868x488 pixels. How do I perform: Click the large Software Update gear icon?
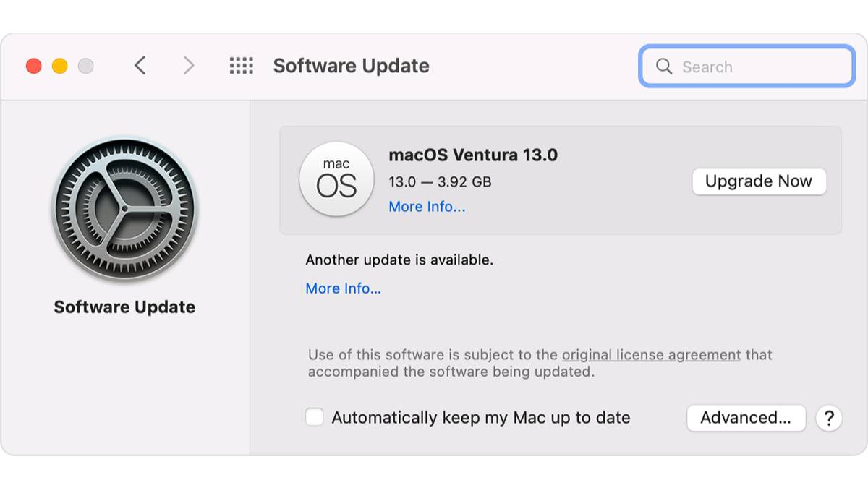tap(124, 208)
